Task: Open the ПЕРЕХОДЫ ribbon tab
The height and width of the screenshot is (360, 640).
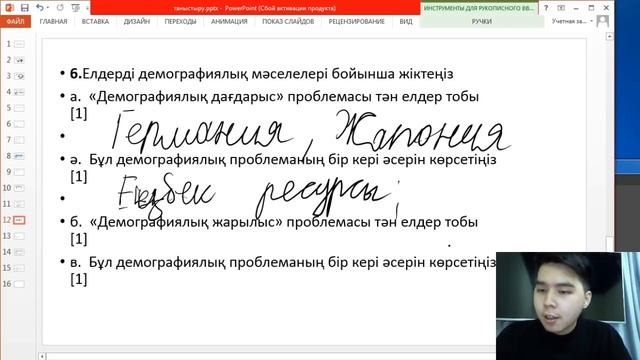Action: click(x=180, y=21)
